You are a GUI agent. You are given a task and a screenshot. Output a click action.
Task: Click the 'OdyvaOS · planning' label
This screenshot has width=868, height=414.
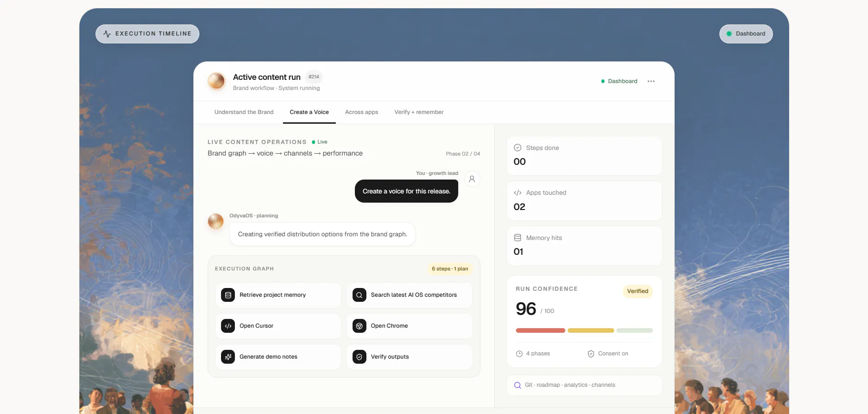coord(254,216)
